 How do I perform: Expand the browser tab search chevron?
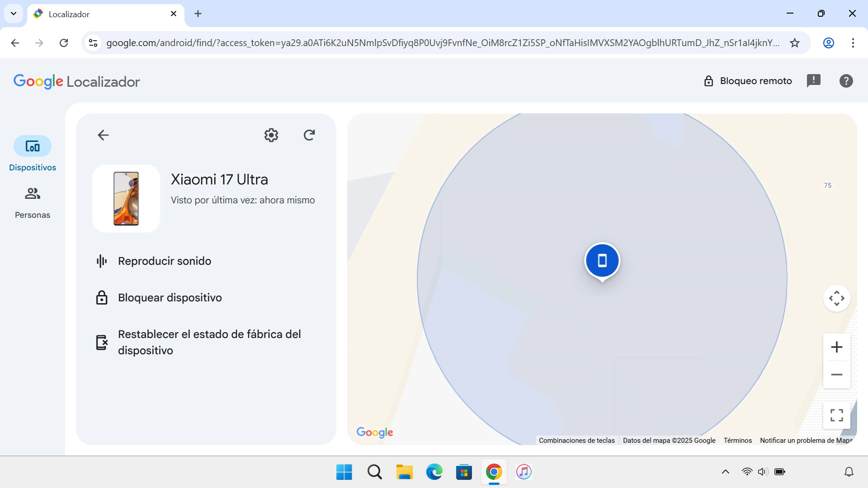coord(13,14)
